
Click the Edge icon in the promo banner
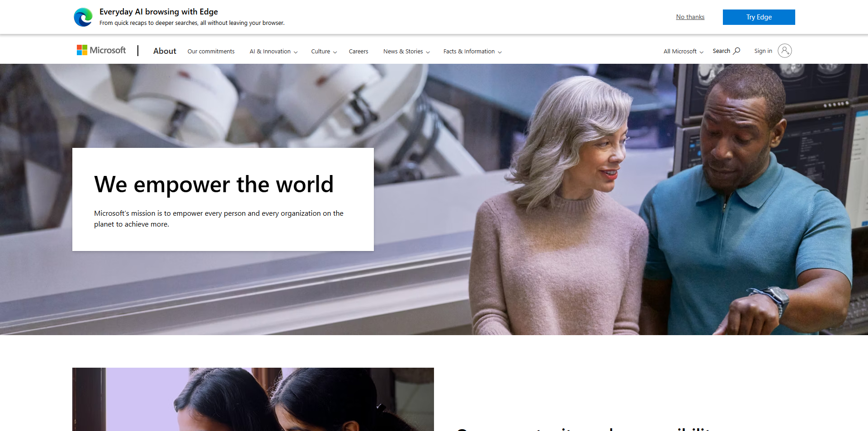click(83, 17)
